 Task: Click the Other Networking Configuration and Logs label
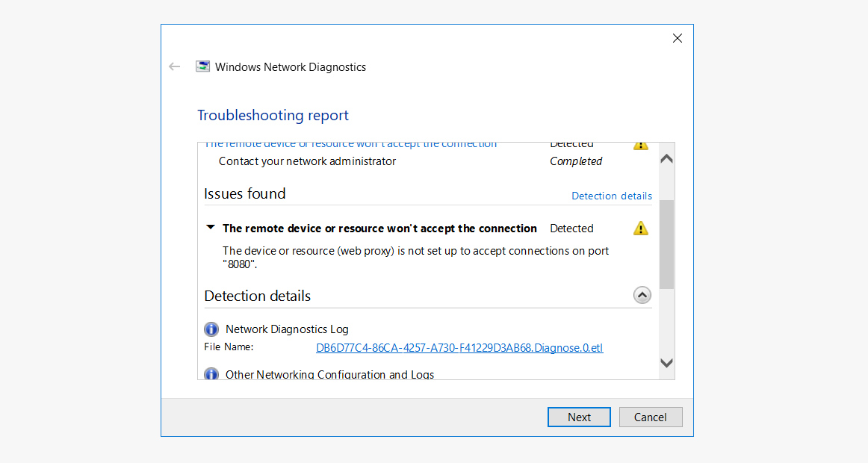point(329,375)
